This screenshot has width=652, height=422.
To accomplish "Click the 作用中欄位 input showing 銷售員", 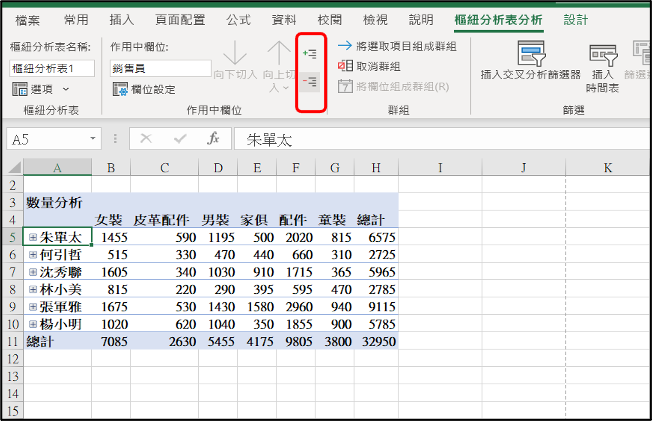I will [161, 69].
